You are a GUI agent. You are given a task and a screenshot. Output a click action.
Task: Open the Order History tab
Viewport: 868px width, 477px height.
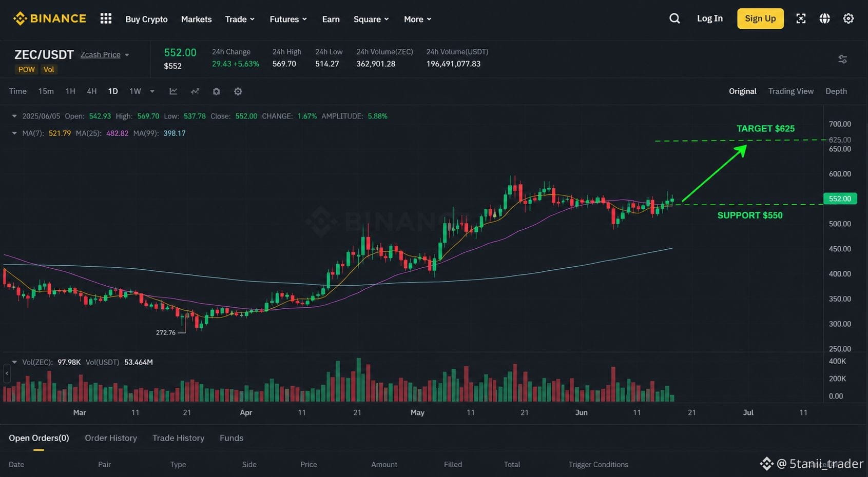click(x=111, y=438)
